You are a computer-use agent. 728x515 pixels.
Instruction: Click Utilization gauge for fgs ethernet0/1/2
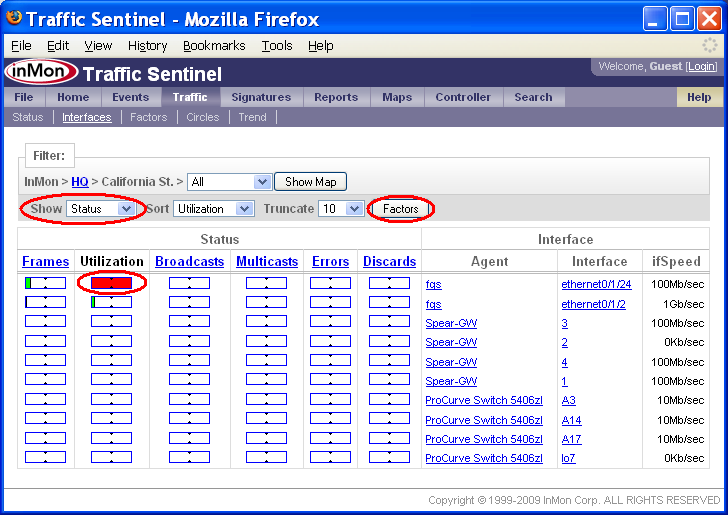111,302
